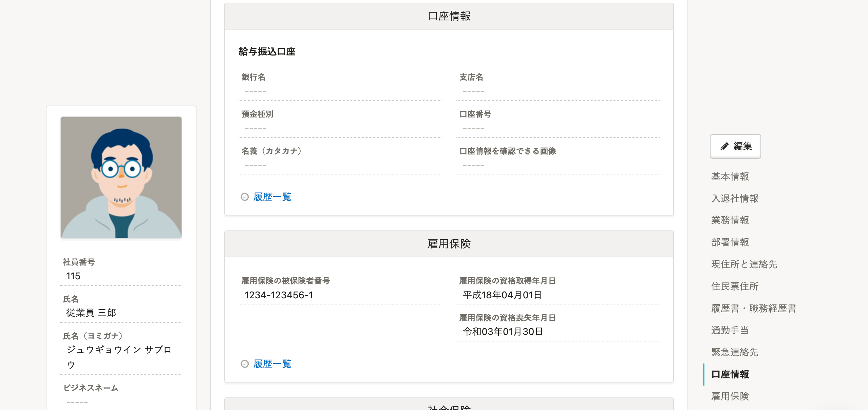Click the 支店名 field label
This screenshot has height=410, width=868.
471,77
